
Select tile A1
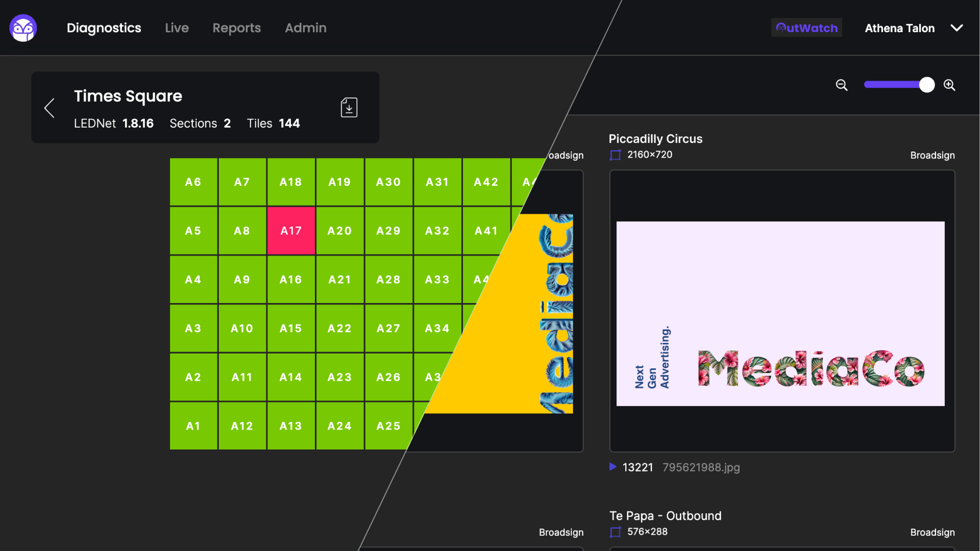[x=193, y=426]
